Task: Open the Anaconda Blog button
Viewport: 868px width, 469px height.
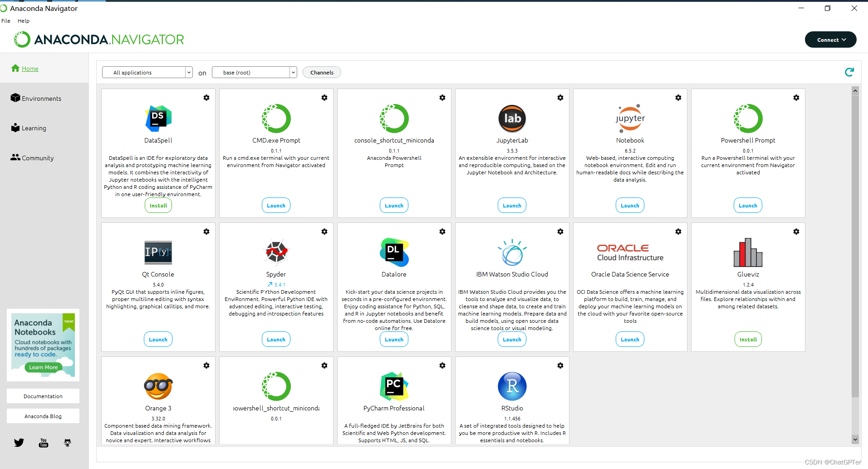Action: click(43, 416)
